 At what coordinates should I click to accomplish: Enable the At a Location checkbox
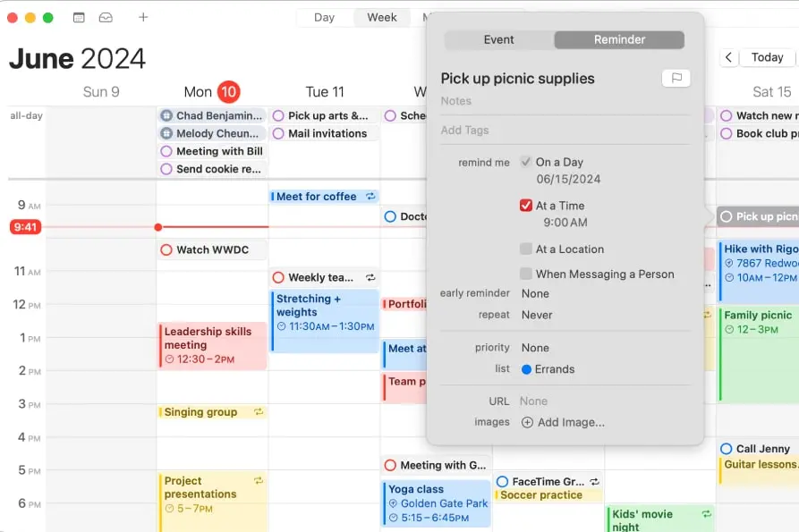(526, 249)
